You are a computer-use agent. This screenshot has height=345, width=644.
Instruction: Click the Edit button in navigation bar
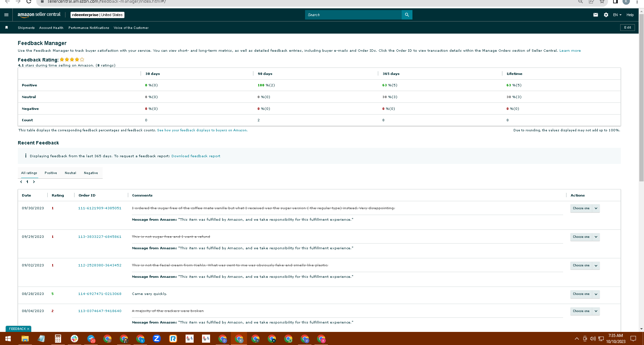pos(628,28)
